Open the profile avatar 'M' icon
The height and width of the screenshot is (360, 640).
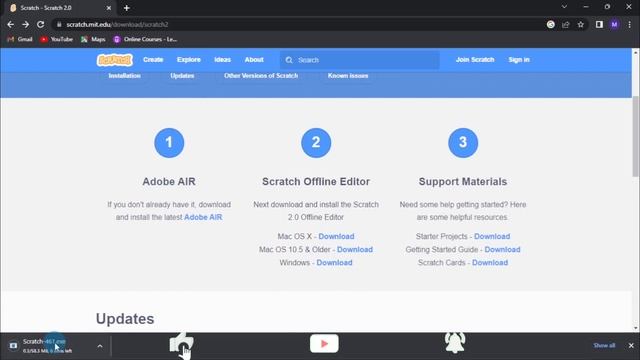click(x=614, y=24)
